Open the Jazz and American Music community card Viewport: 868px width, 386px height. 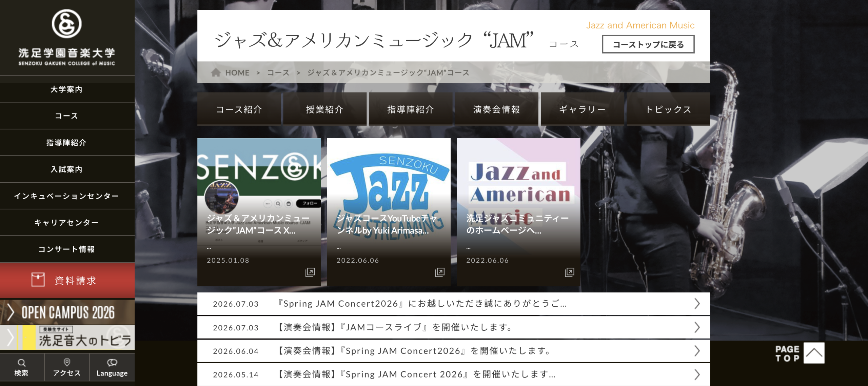click(x=518, y=212)
